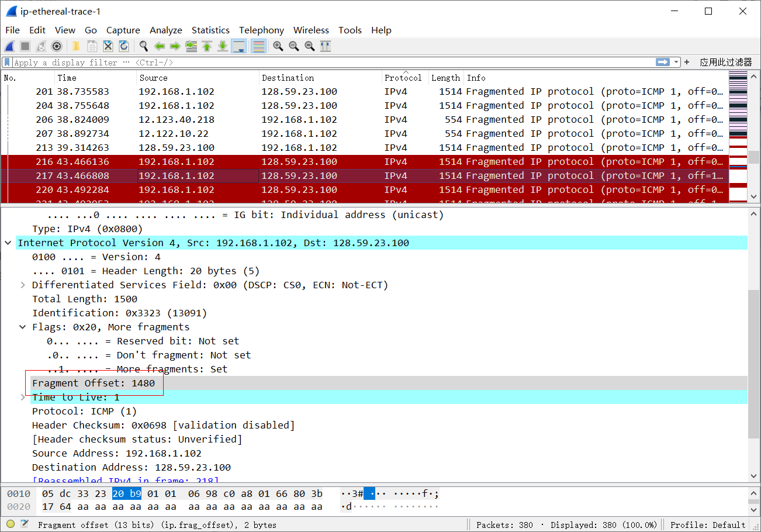Screen dimensions: 761x532
Task: Select packet 206 from 12.123.40.218
Action: pyautogui.click(x=365, y=120)
